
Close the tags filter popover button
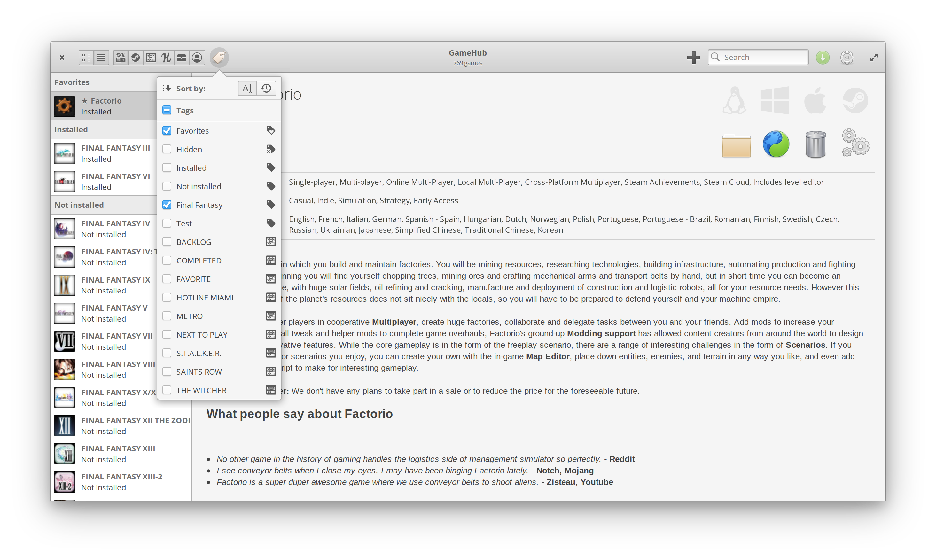(x=219, y=57)
